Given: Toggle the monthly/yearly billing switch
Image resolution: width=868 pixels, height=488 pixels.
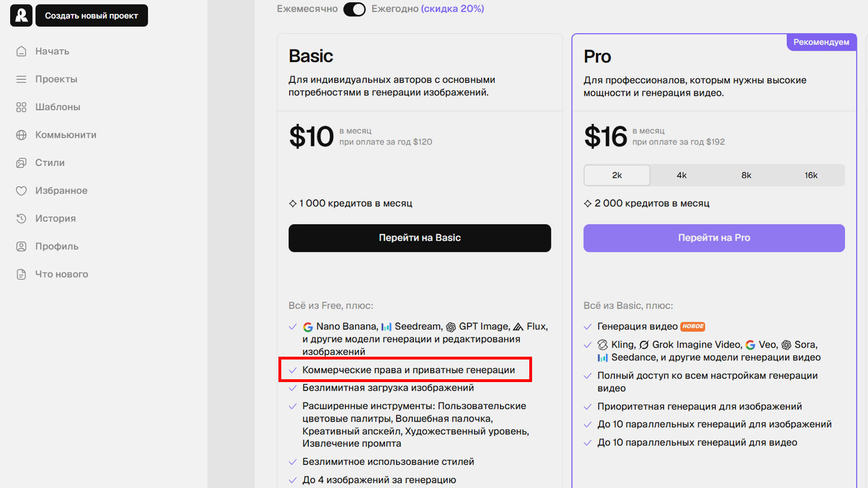Looking at the screenshot, I should [355, 9].
